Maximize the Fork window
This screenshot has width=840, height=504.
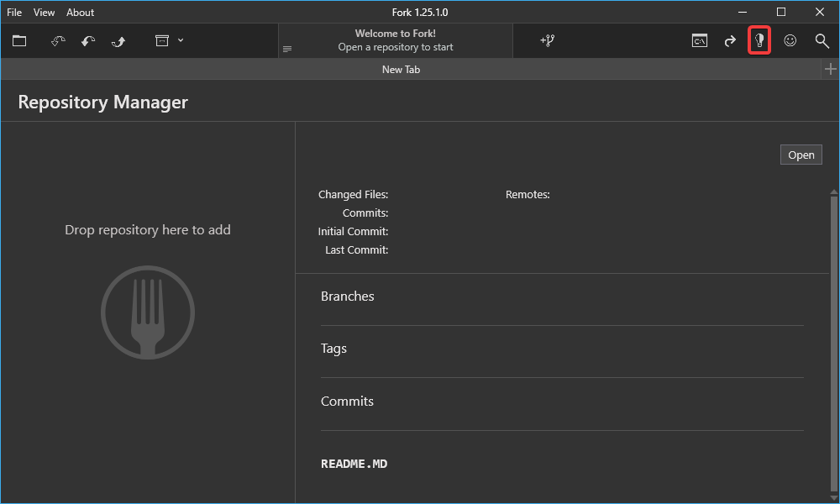pyautogui.click(x=781, y=12)
